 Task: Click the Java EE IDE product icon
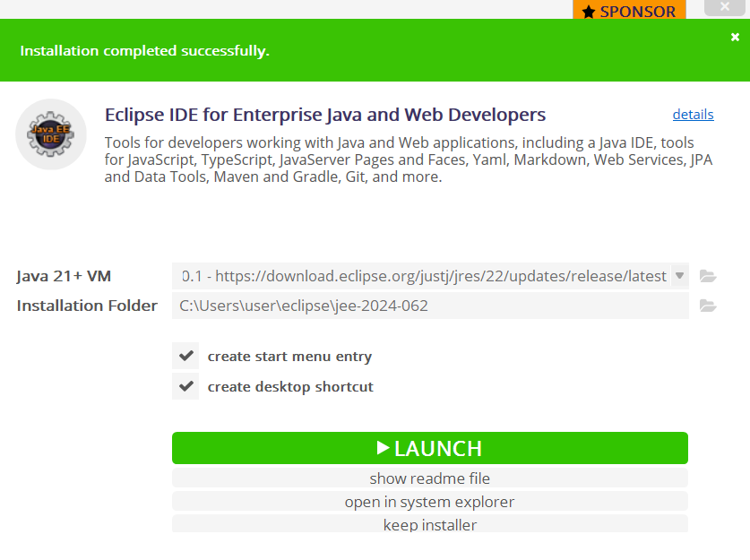click(51, 134)
